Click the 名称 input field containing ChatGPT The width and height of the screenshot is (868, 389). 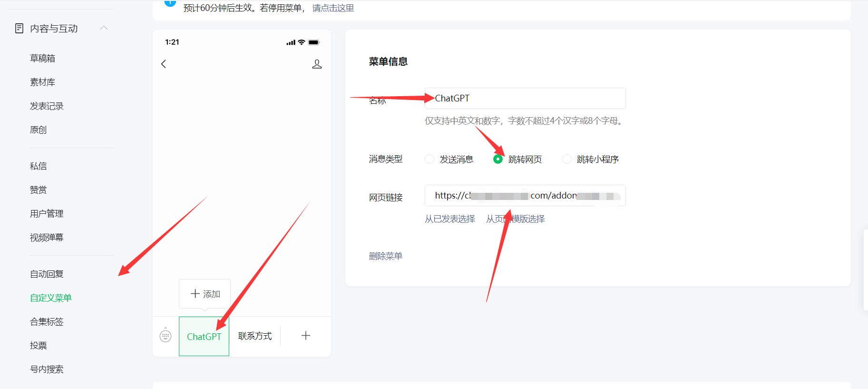click(x=525, y=99)
